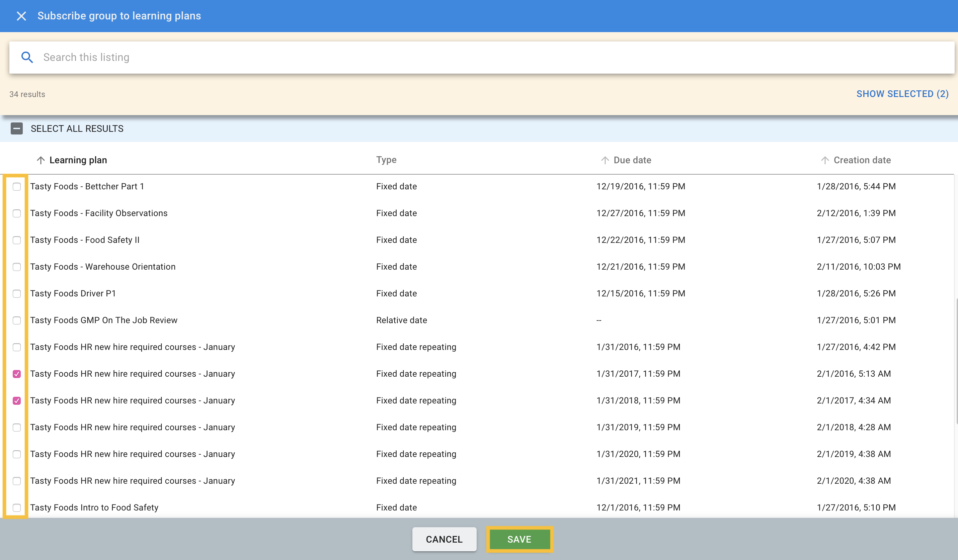This screenshot has height=560, width=958.
Task: Click Tasty Foods Intro to Food Safety name
Action: [x=94, y=507]
